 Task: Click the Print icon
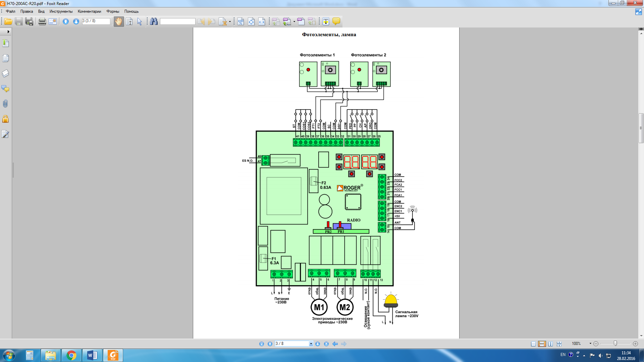pos(42,22)
